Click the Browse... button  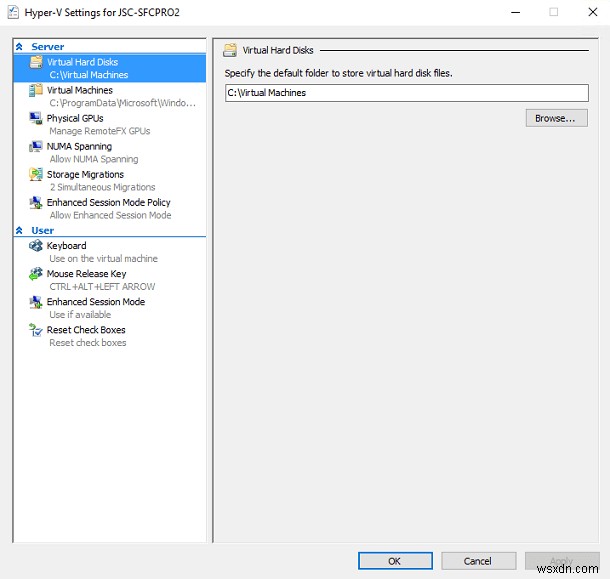557,118
